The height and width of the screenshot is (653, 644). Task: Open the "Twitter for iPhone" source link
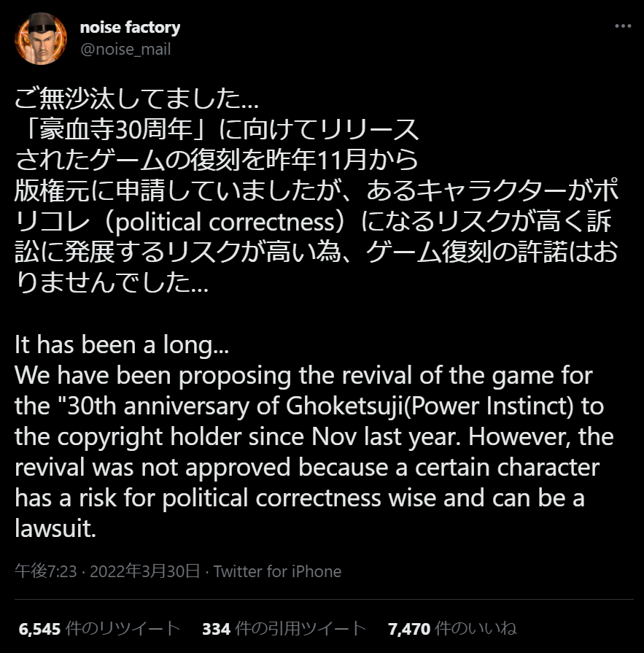coord(277,571)
